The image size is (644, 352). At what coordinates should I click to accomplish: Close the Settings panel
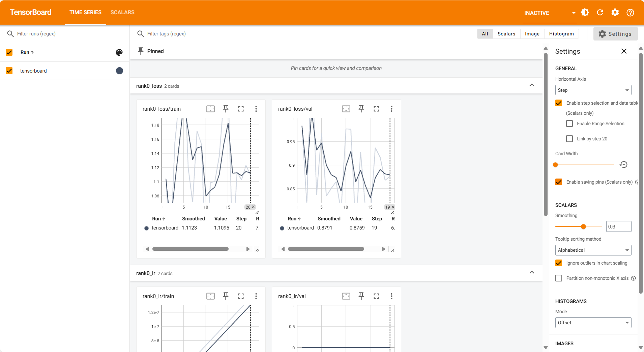coord(624,51)
